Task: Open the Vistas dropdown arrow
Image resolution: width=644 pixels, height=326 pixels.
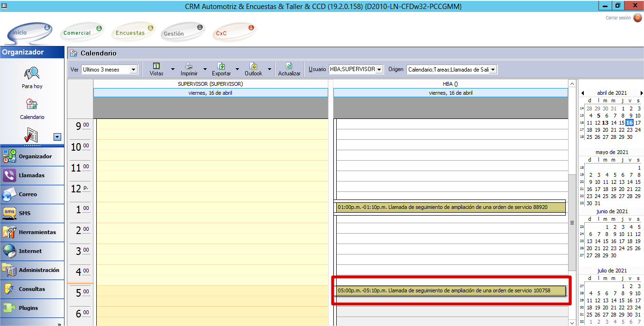Action: [x=173, y=69]
